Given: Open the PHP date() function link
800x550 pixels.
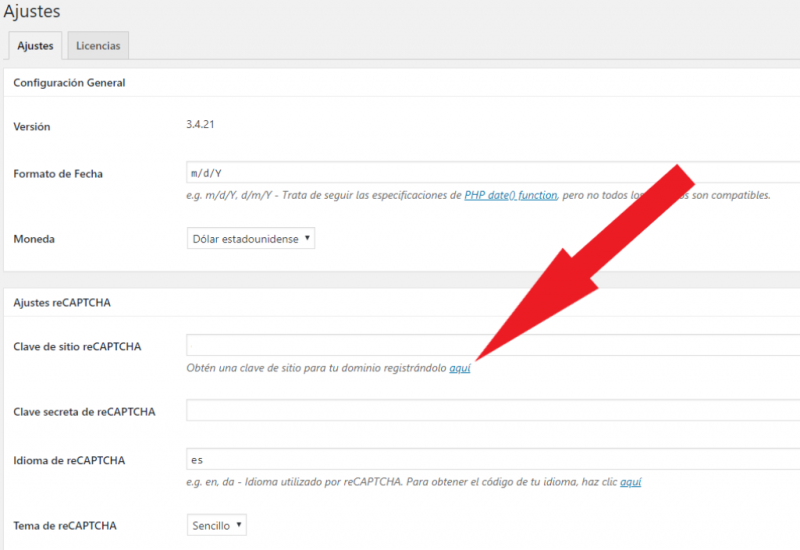Looking at the screenshot, I should tap(511, 195).
